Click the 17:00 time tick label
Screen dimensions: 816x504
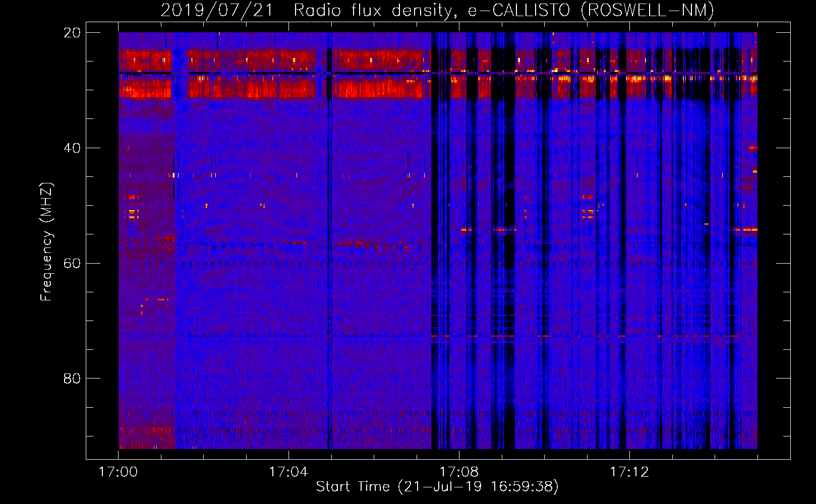[118, 472]
